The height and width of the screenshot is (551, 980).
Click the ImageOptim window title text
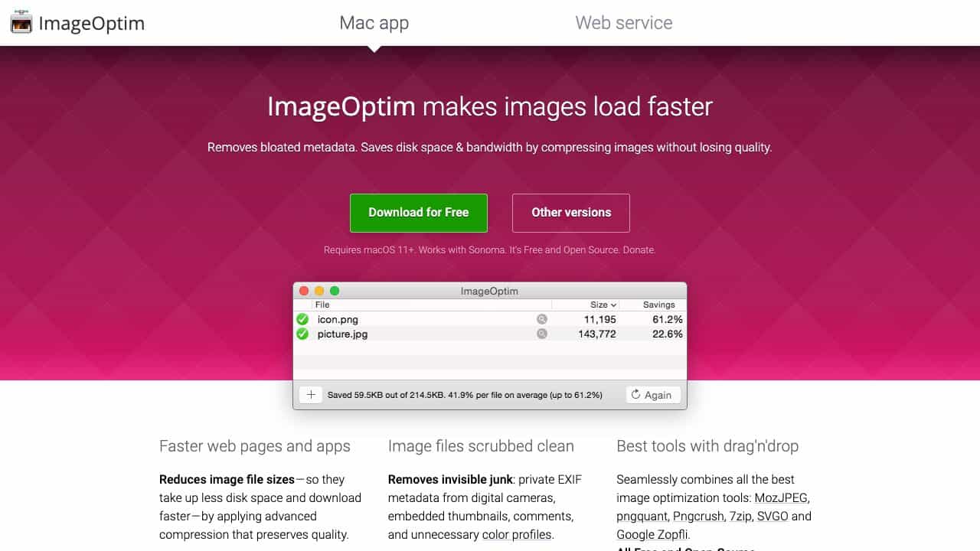pos(489,291)
